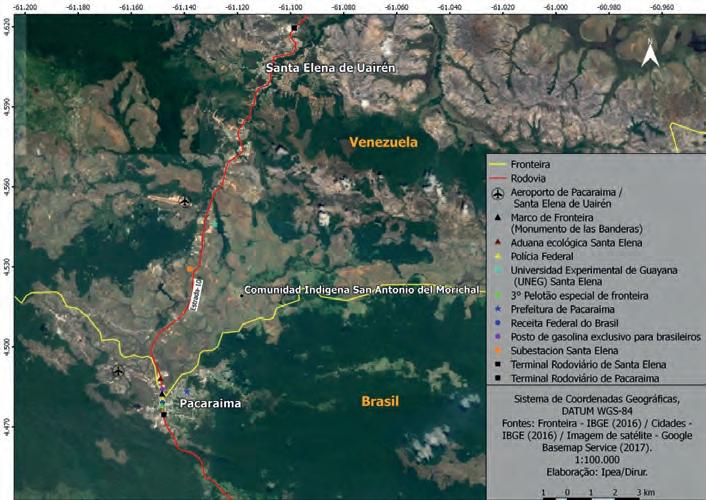This screenshot has width=706, height=500.
Task: Click the '1:100.000' scale text
Action: point(597,460)
